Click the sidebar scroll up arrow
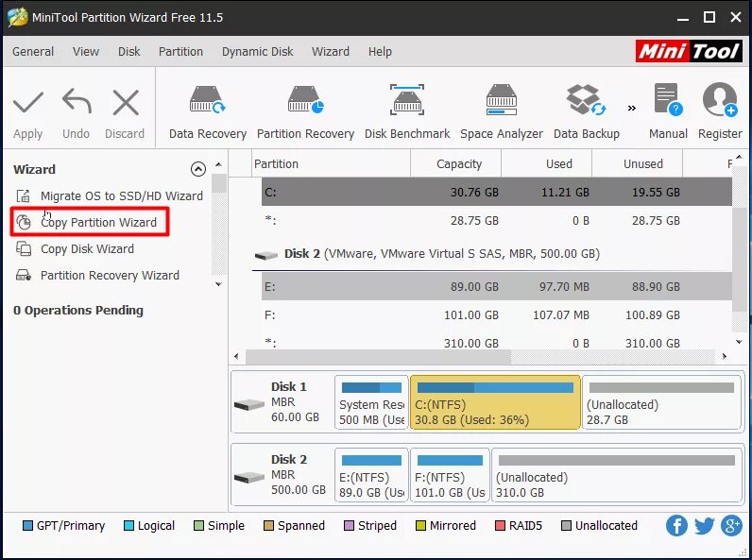The image size is (752, 560). (218, 164)
